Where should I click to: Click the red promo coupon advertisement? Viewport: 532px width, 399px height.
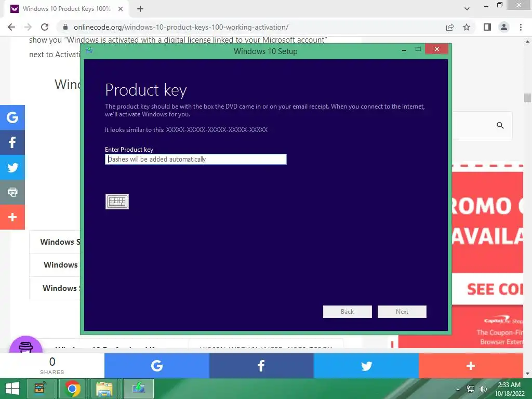point(487,256)
